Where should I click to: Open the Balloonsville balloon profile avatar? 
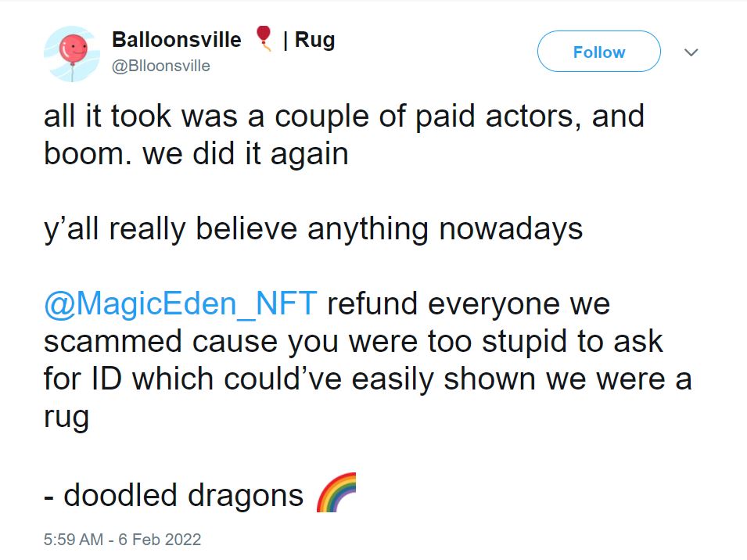[x=72, y=54]
